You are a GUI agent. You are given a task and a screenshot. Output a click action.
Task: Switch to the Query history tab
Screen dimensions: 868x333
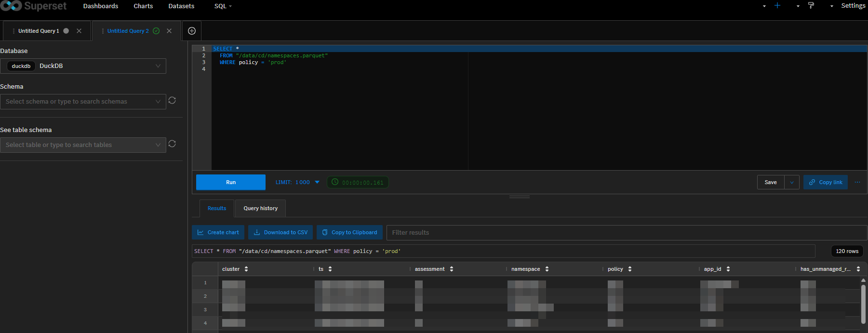[261, 208]
